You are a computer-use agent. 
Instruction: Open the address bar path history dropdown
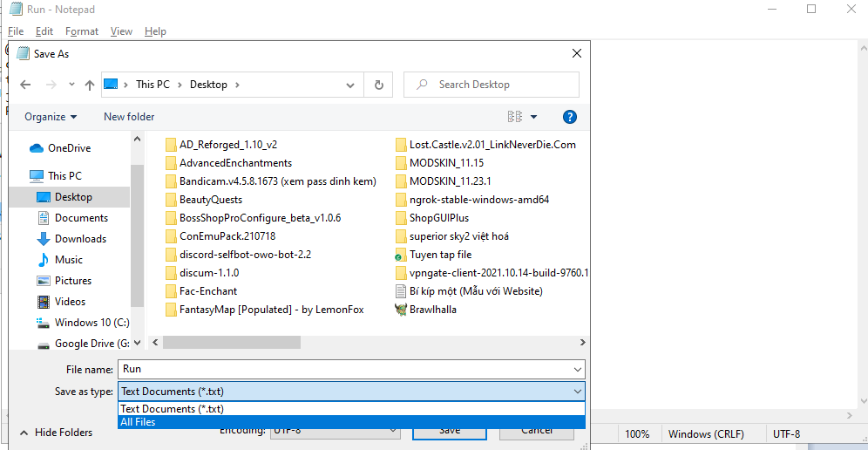click(350, 85)
